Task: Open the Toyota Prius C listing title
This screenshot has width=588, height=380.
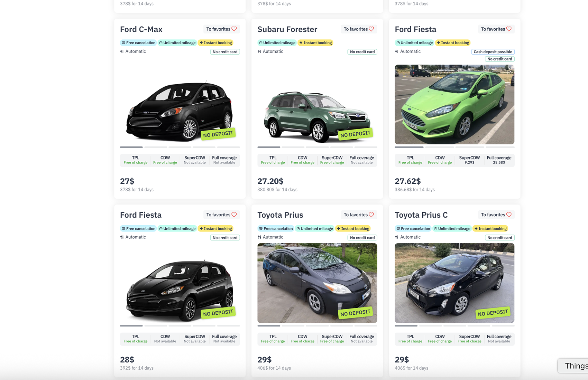Action: tap(421, 215)
